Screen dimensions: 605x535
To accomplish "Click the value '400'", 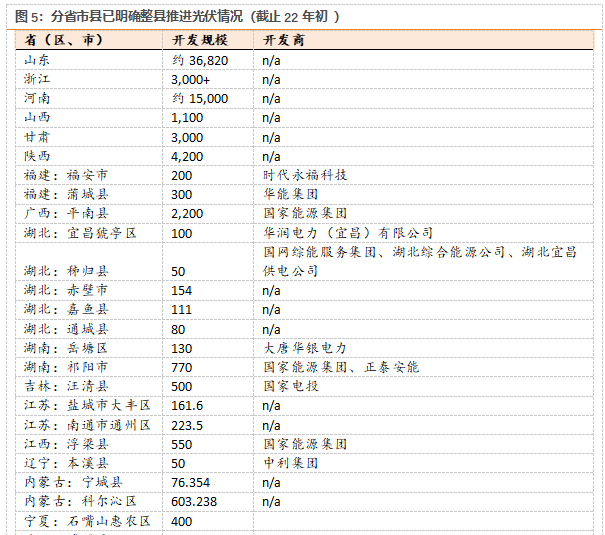I will (182, 522).
